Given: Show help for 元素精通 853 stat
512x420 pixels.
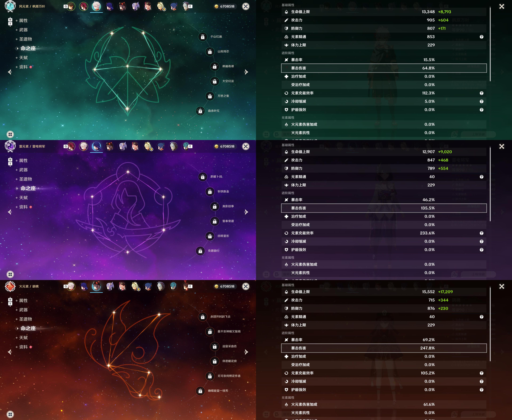Looking at the screenshot, I should pyautogui.click(x=481, y=37).
